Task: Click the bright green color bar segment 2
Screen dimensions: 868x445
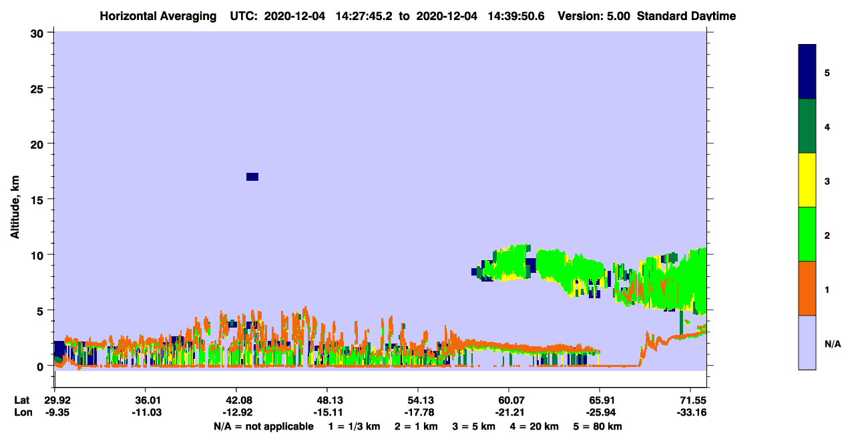Action: click(x=807, y=234)
